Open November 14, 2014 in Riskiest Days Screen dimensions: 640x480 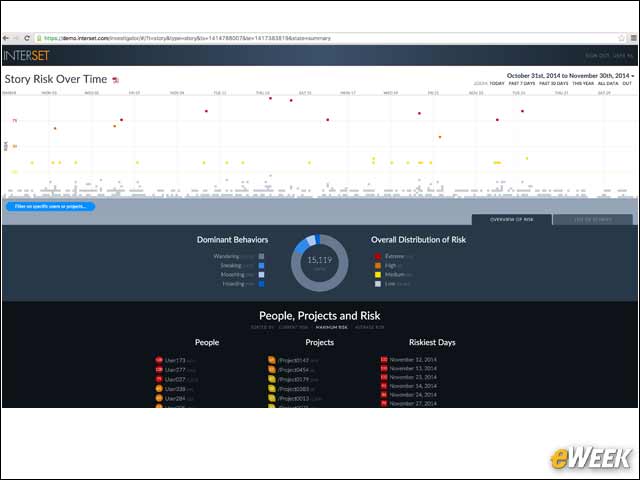point(413,386)
